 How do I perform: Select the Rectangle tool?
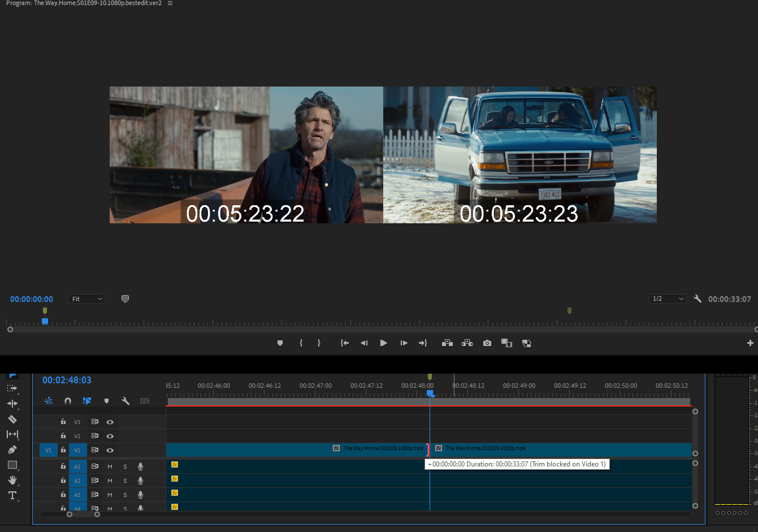coord(12,465)
